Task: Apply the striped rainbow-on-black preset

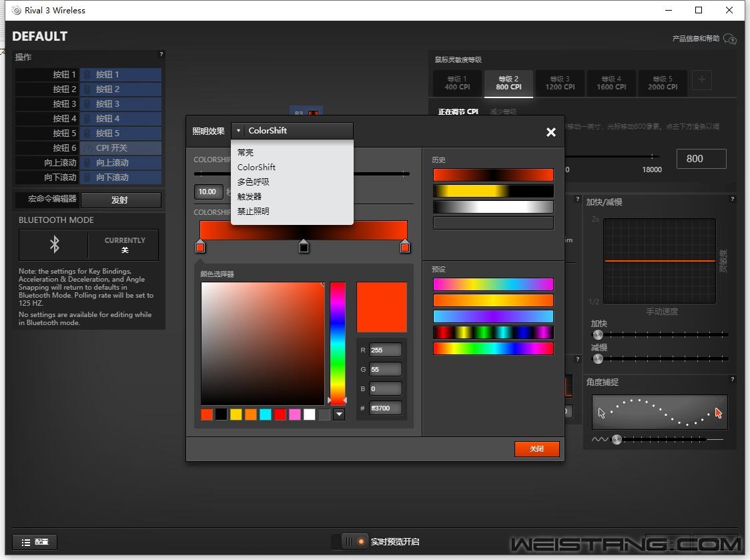Action: tap(493, 332)
